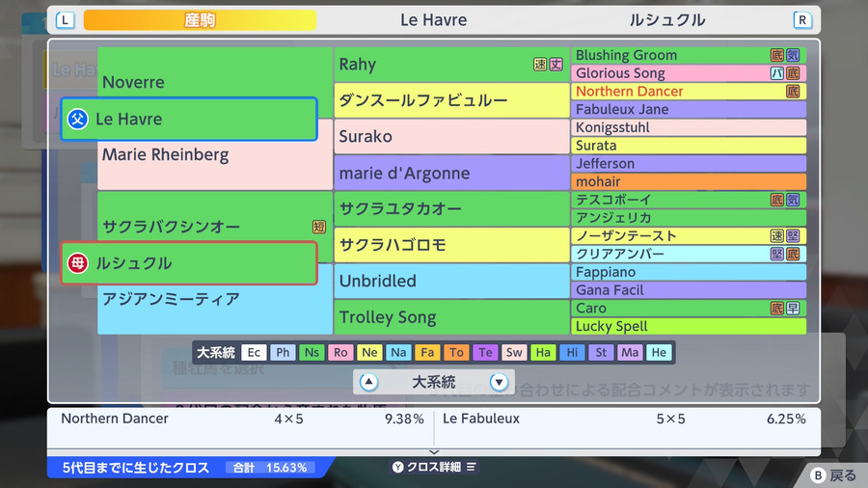Click the 早 icon on Caro
Viewport: 868px width, 488px height.
[x=793, y=309]
